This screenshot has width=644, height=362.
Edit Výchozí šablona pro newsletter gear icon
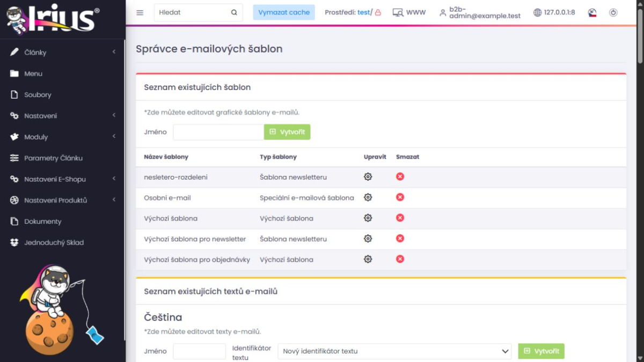368,239
